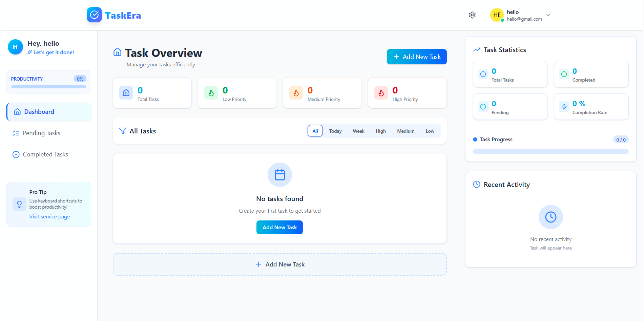
Task: Open settings via the gear icon
Action: (x=472, y=15)
